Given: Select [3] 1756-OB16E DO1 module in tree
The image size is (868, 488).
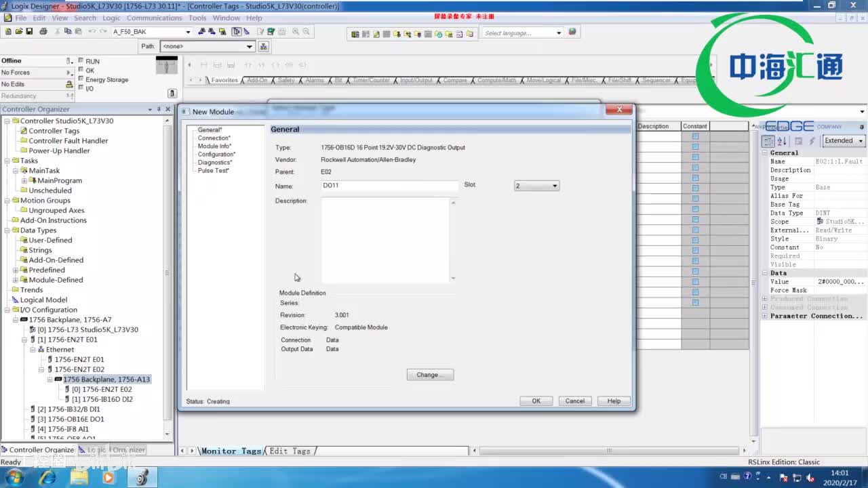Looking at the screenshot, I should [71, 420].
